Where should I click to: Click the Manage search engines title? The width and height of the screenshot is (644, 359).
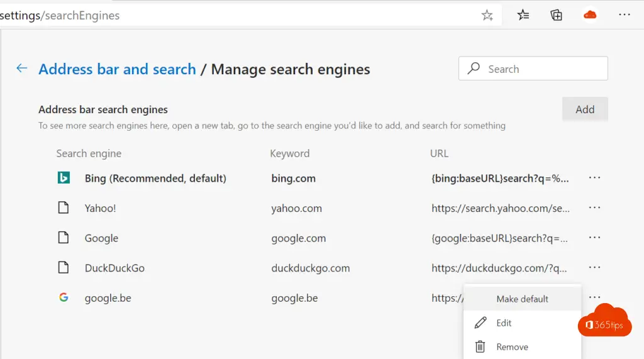click(x=291, y=69)
